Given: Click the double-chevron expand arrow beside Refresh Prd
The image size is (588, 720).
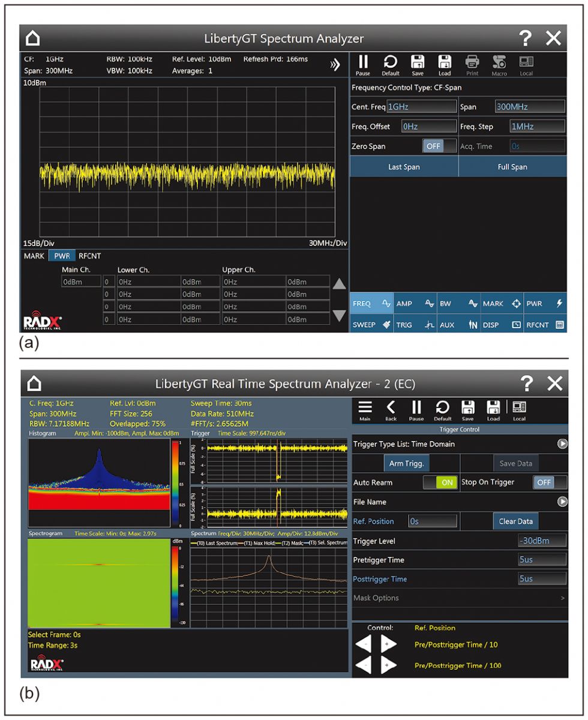Looking at the screenshot, I should (336, 65).
